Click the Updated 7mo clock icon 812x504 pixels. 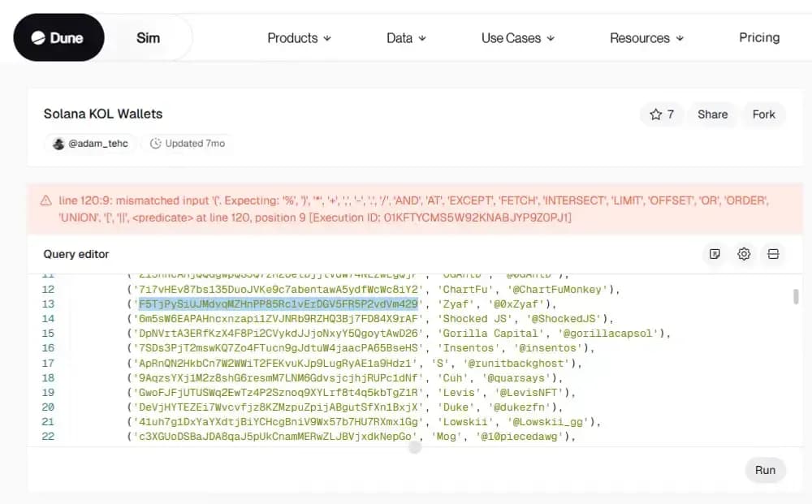coord(156,144)
